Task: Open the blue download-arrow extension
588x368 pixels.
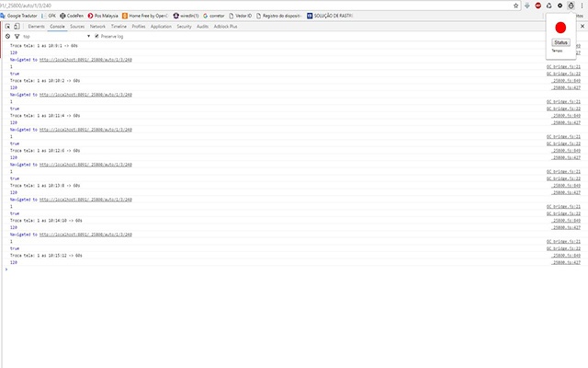Action: click(526, 6)
